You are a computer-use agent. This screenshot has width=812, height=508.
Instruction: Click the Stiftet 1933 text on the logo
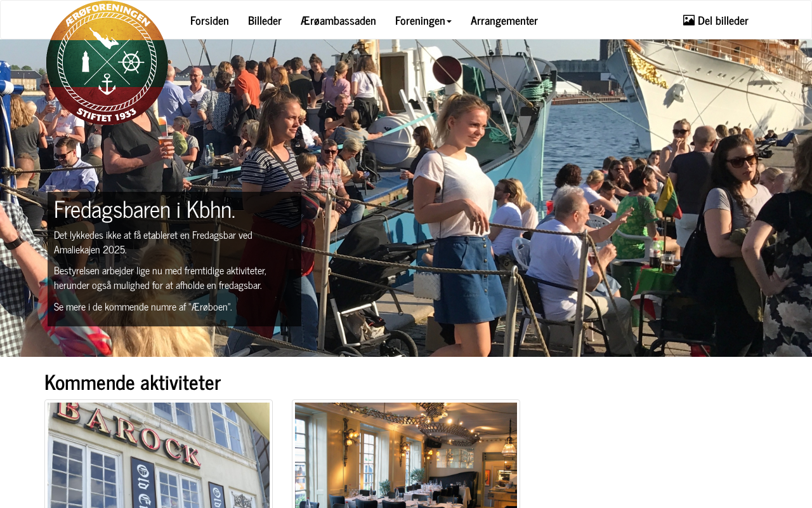point(107,115)
